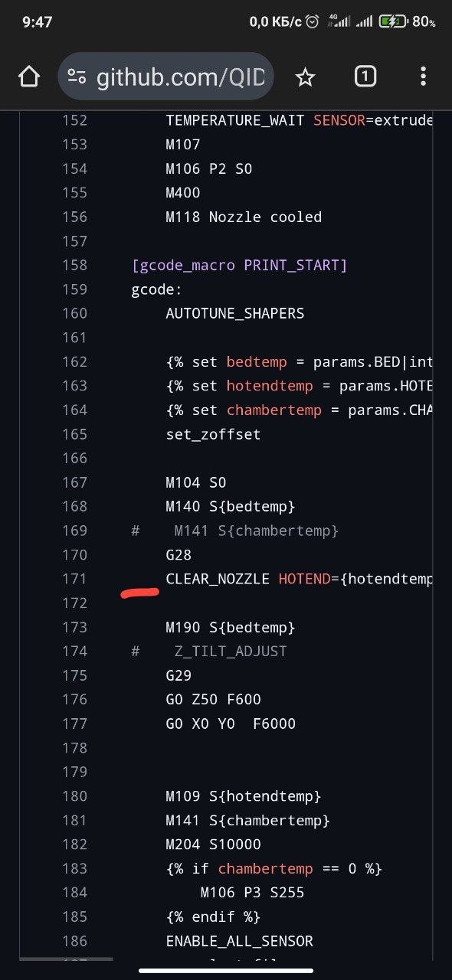Tap the status bar clock 9:47
The height and width of the screenshot is (980, 452).
point(37,22)
